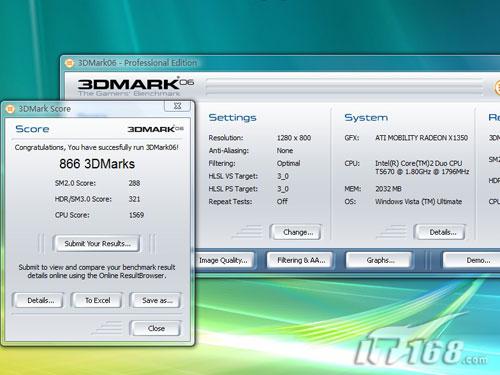This screenshot has width=500, height=375.
Task: Open System Details... button
Action: pos(440,232)
